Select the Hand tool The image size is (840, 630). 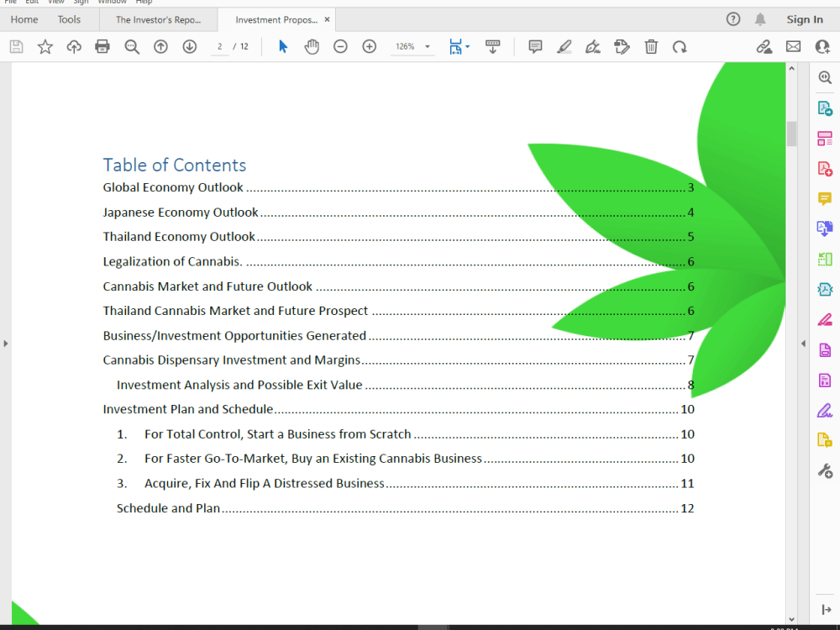coord(312,46)
